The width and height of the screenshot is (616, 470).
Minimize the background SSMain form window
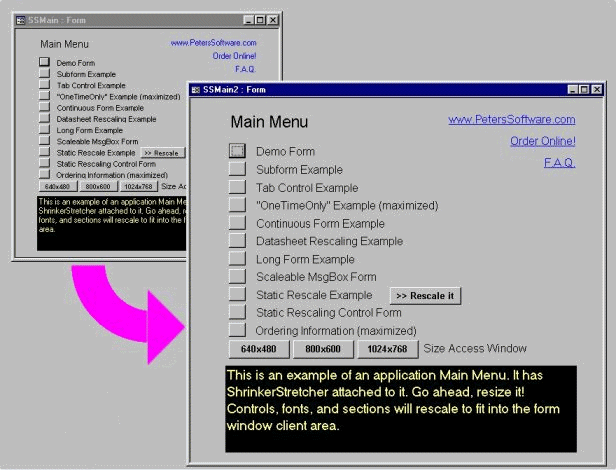tap(248, 20)
